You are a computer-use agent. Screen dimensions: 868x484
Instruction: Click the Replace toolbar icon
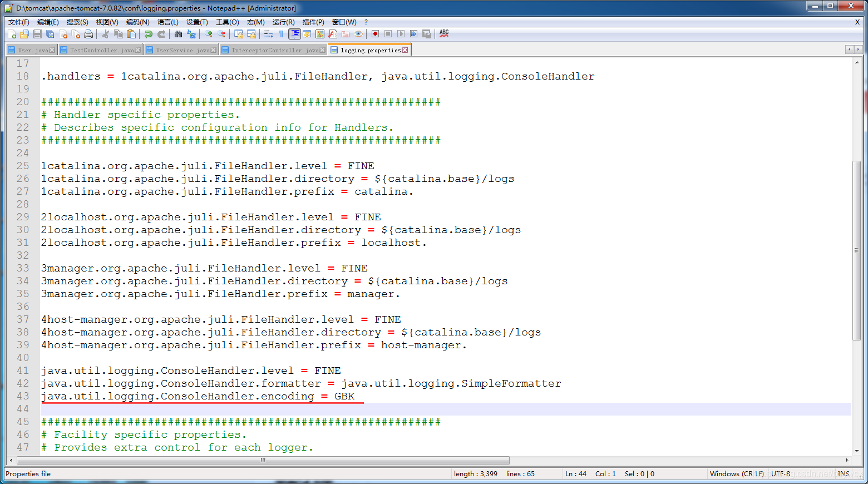tap(191, 34)
